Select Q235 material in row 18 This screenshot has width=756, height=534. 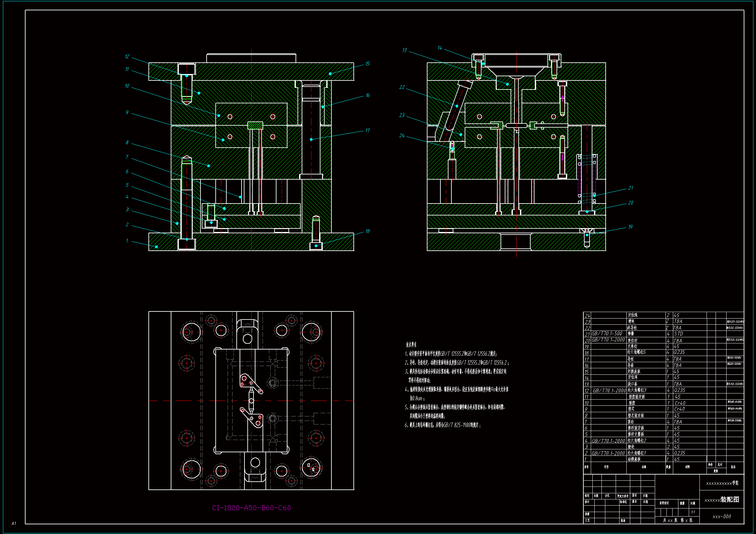(x=679, y=352)
